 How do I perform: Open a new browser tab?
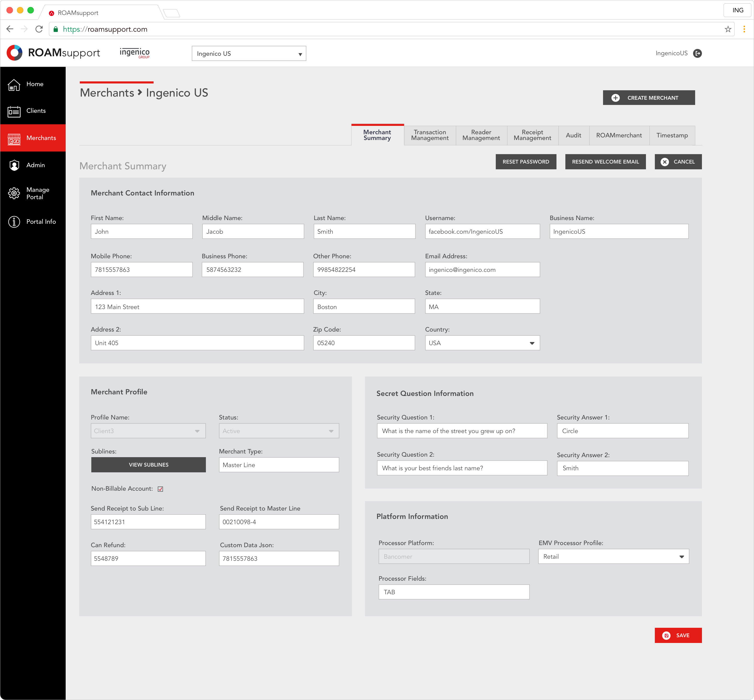point(172,13)
